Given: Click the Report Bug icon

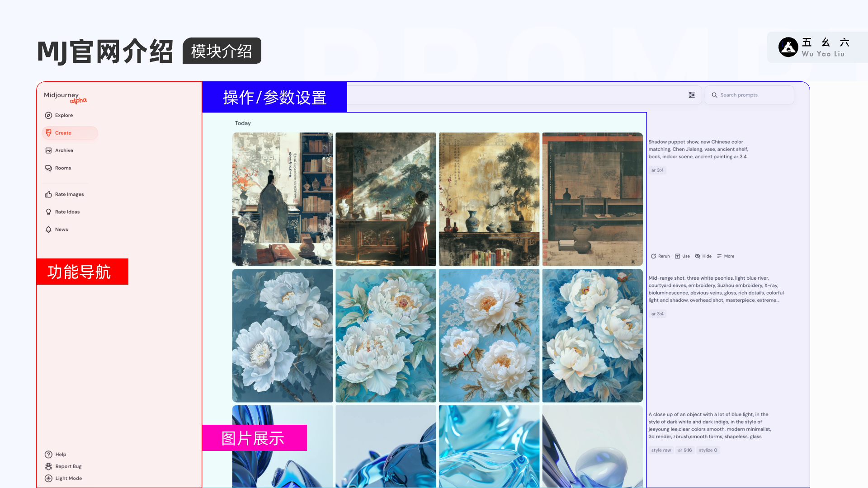Looking at the screenshot, I should (x=48, y=466).
